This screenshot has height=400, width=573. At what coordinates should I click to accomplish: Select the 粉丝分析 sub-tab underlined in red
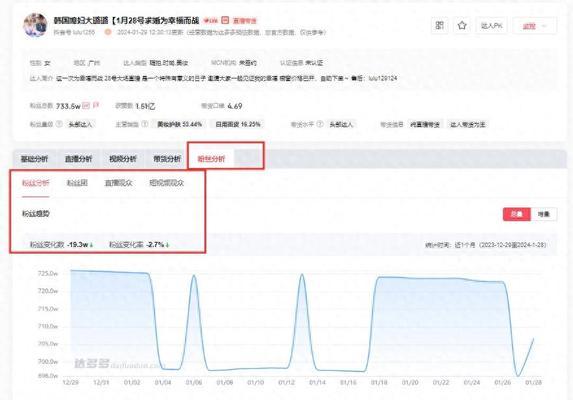(x=35, y=183)
